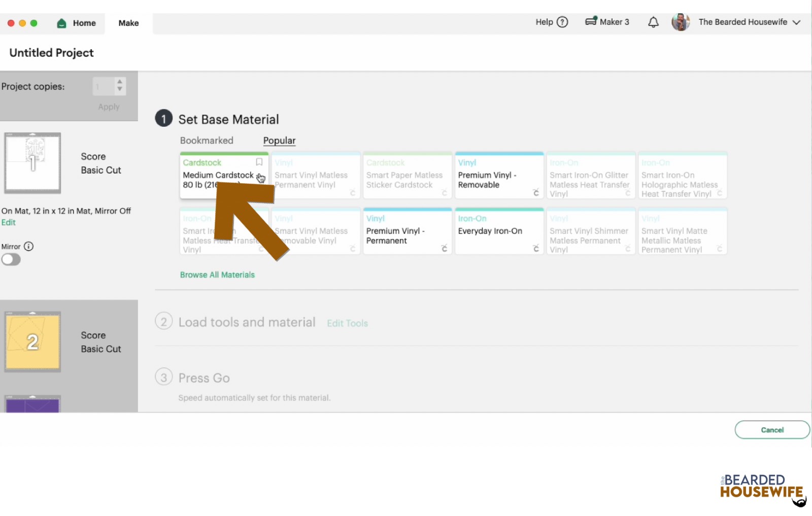The height and width of the screenshot is (516, 812).
Task: Go to the Home tab
Action: pyautogui.click(x=77, y=23)
